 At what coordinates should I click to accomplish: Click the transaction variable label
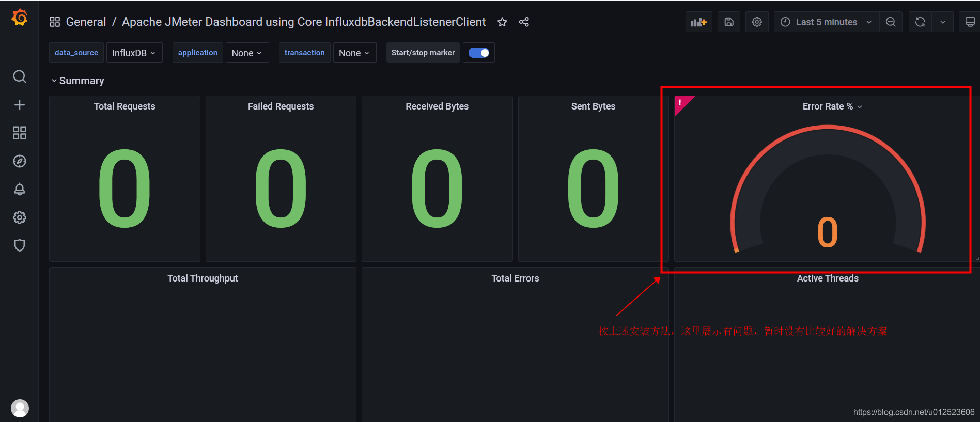click(305, 53)
